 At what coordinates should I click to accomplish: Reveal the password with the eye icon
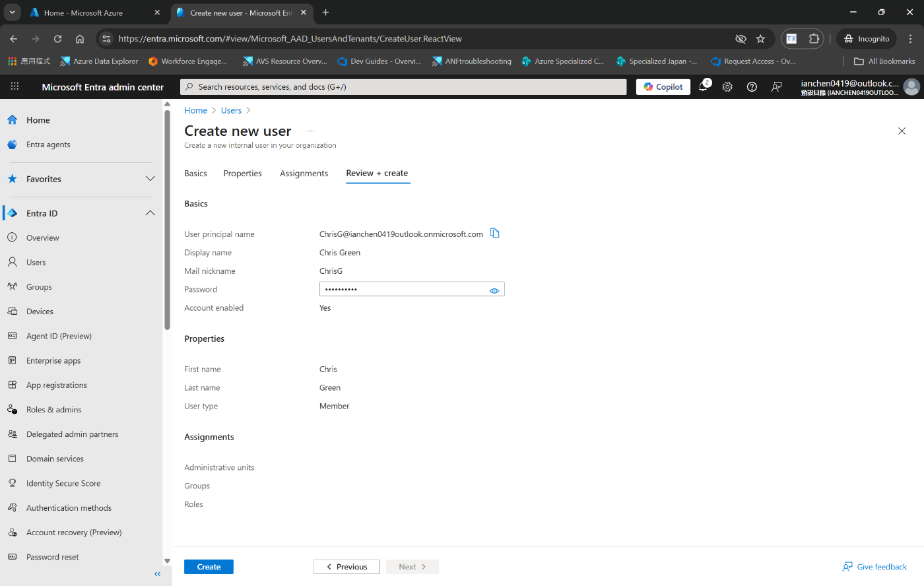click(494, 290)
